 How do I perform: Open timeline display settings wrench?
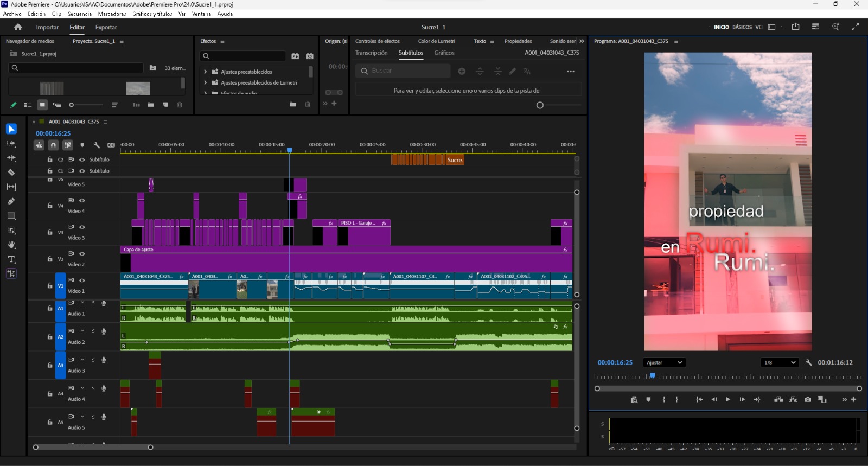pos(97,145)
